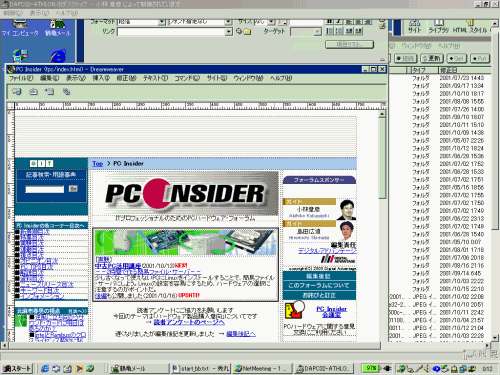
Task: Click the fourth icon in Dreamweaver's document toolbar
Action: [x=66, y=92]
